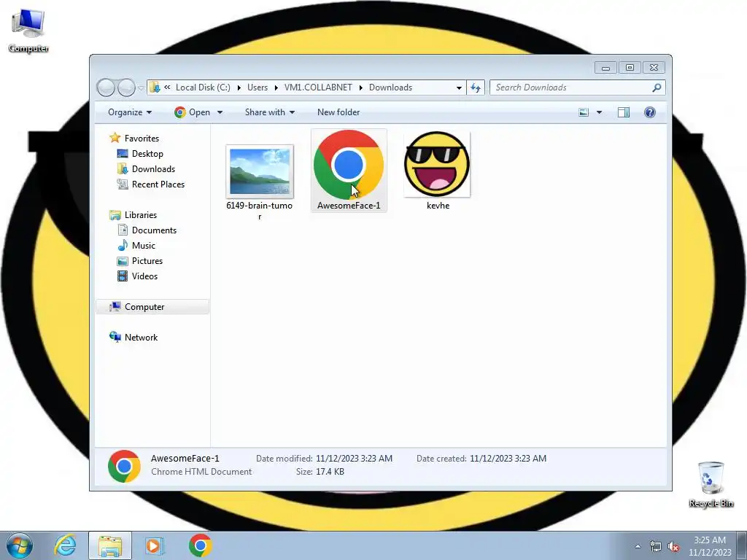747x560 pixels.
Task: Click the search magnifier icon
Action: [x=657, y=87]
